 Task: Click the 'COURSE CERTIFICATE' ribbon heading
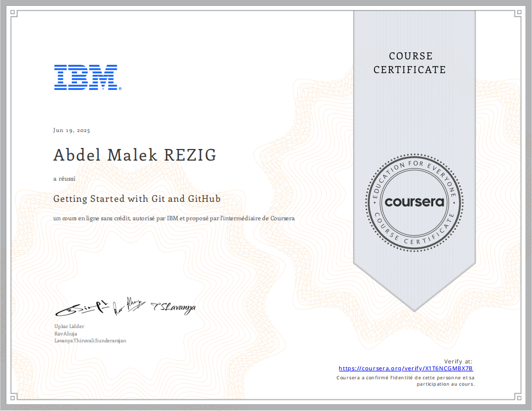click(409, 63)
